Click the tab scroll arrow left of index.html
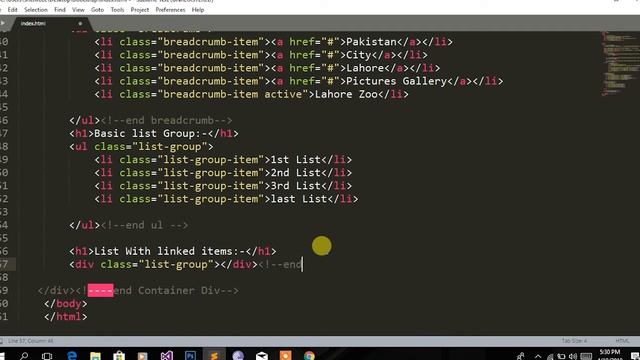 (x=3, y=23)
